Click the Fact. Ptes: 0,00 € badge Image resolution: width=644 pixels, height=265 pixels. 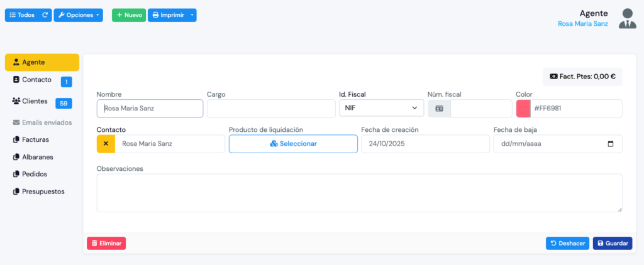(582, 77)
